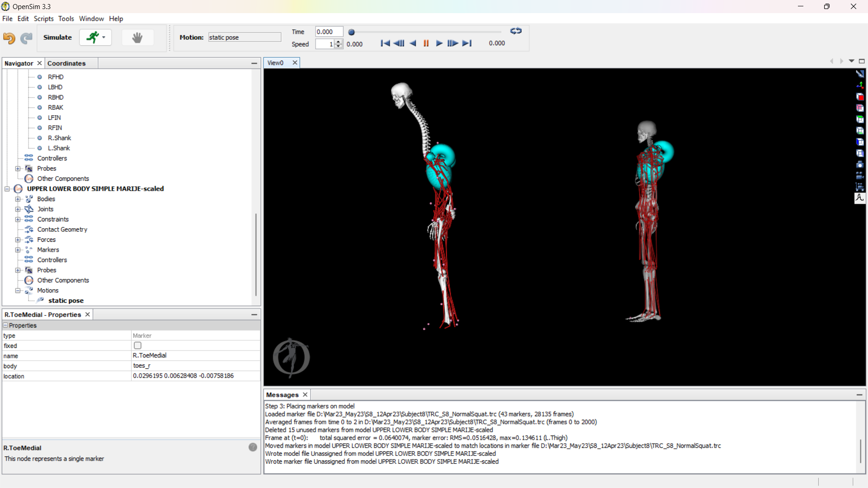Set front view with the red cube icon
This screenshot has height=488, width=868.
tap(860, 97)
